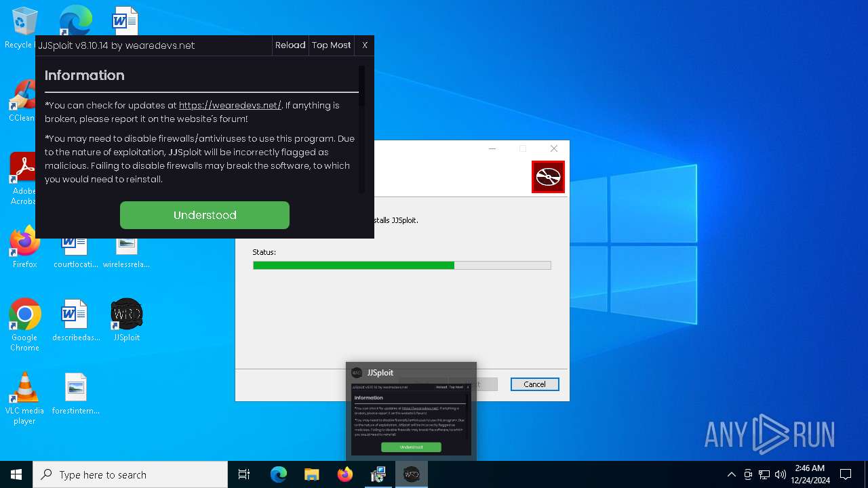Click the Understood button in JJSploit
Screen dimensions: 868x488
(x=205, y=215)
